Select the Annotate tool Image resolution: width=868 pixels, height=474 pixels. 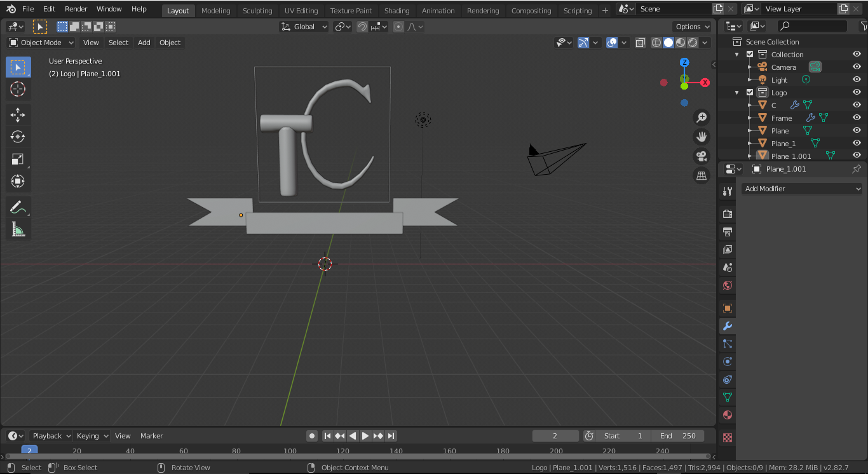pos(18,207)
